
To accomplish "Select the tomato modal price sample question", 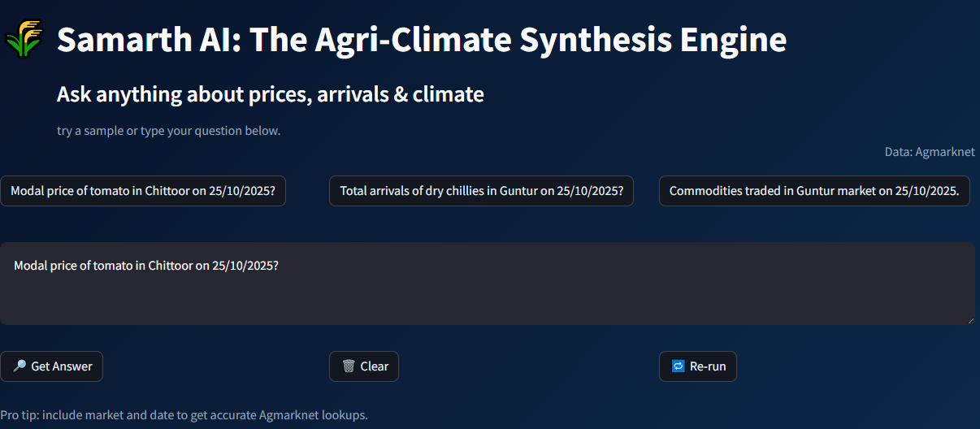I will [143, 191].
